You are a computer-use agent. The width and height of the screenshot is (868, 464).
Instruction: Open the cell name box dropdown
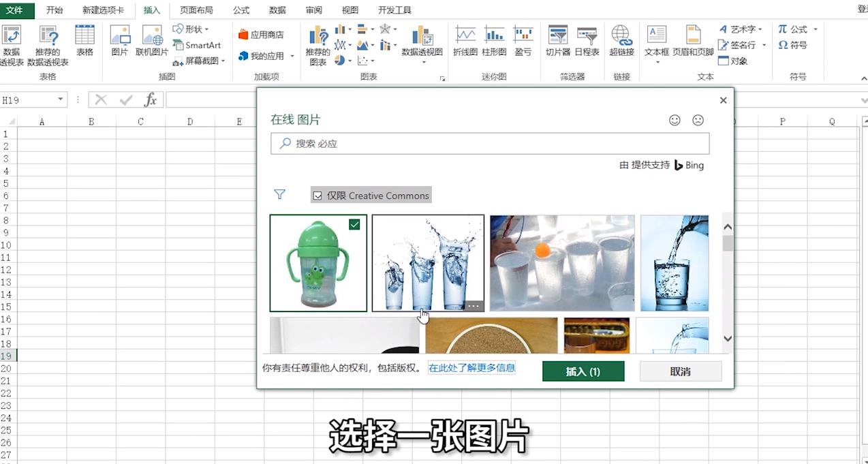coord(61,99)
